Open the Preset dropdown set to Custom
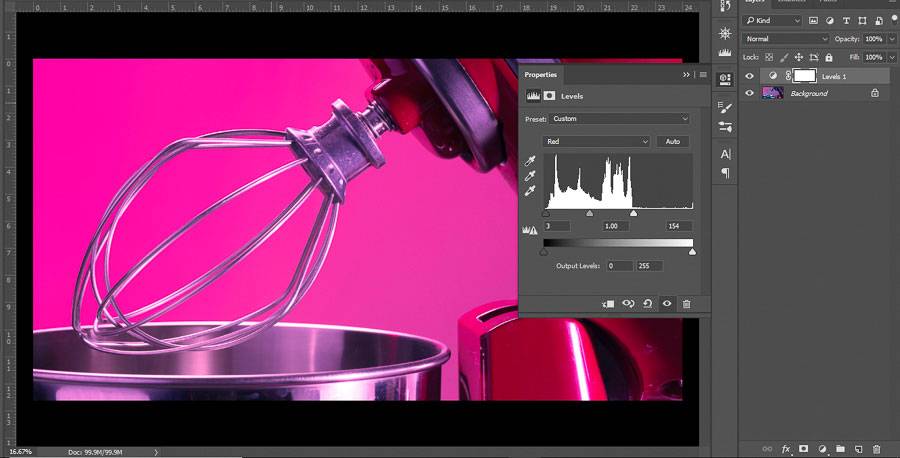This screenshot has width=900, height=458. 620,119
